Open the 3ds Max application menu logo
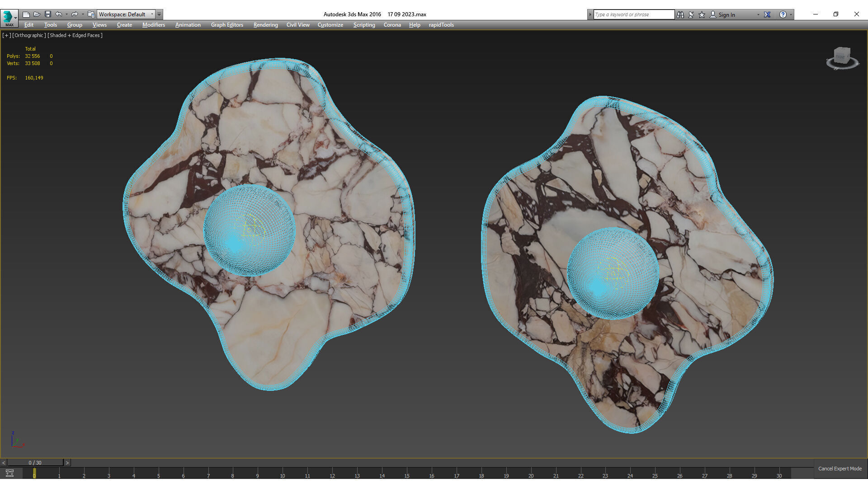Screen dimensions: 868x488 [x=8, y=18]
